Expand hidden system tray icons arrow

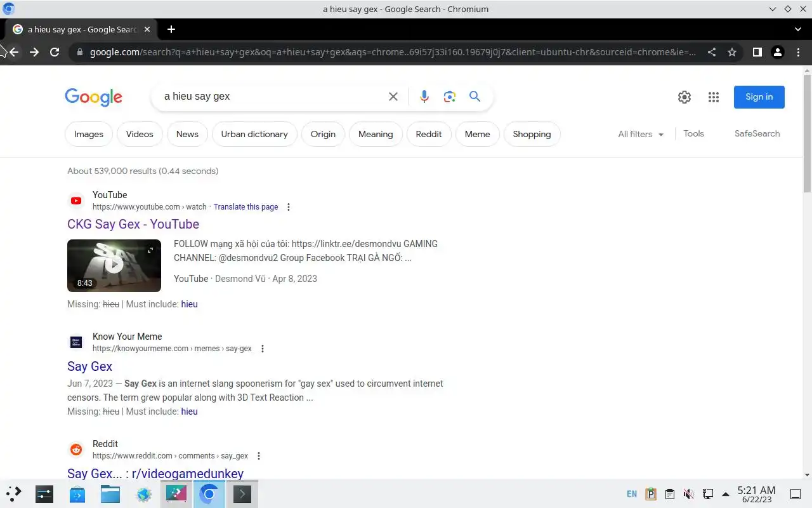[x=726, y=494]
